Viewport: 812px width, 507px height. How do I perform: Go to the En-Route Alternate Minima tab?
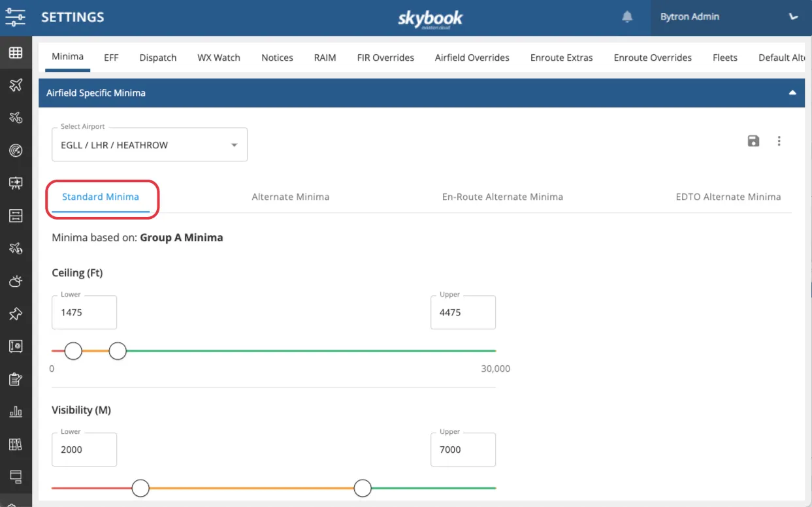point(502,197)
